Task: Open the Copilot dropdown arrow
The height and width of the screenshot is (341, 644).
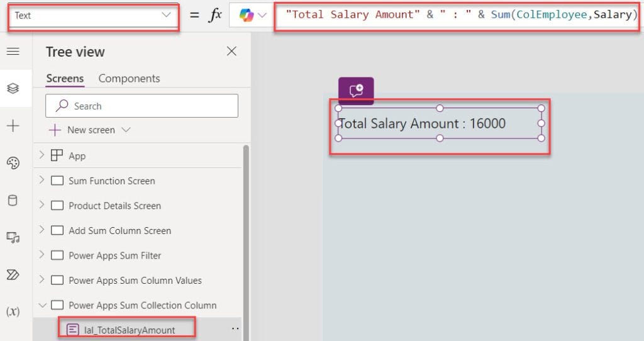Action: coord(262,15)
